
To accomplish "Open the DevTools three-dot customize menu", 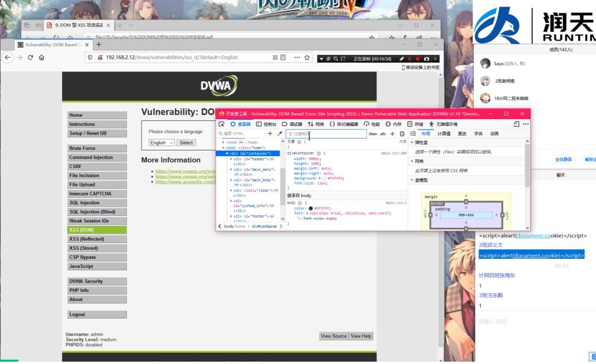I will coord(526,124).
